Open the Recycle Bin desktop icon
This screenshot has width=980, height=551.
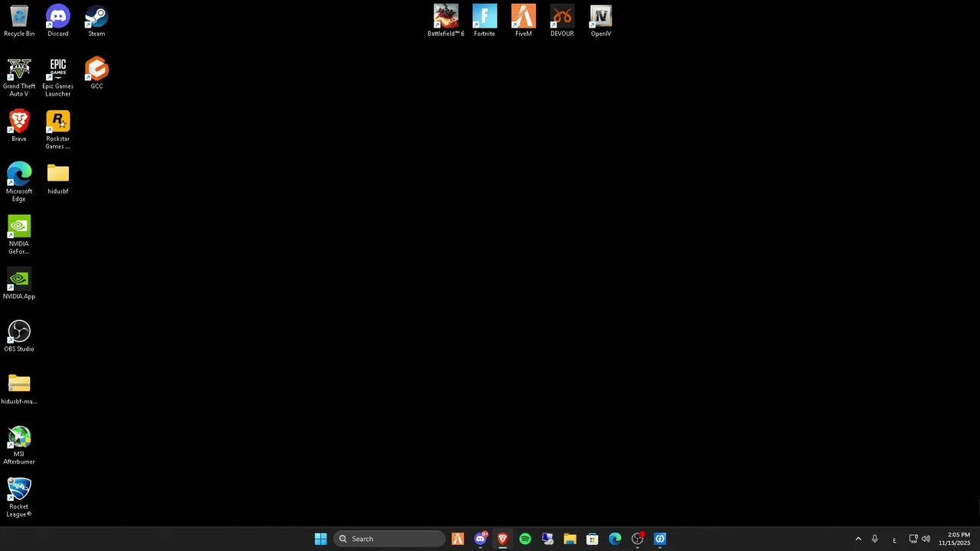click(x=19, y=21)
